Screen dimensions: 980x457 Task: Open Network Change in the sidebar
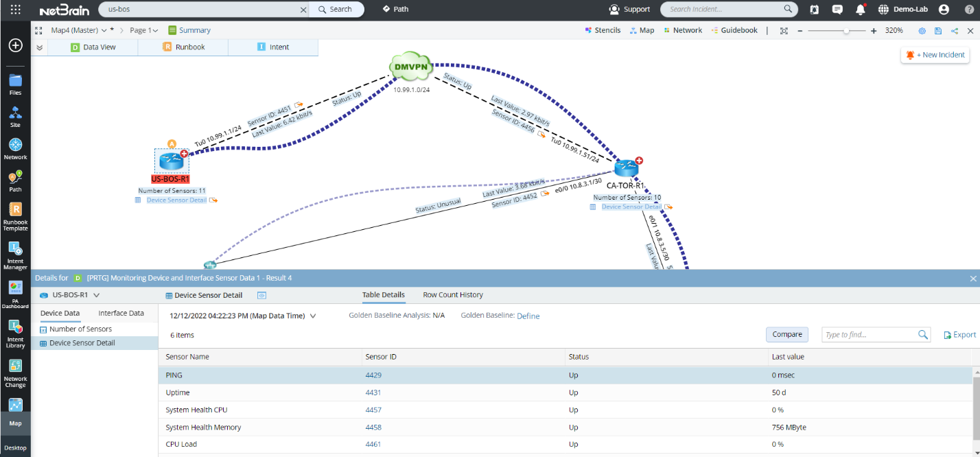(15, 373)
